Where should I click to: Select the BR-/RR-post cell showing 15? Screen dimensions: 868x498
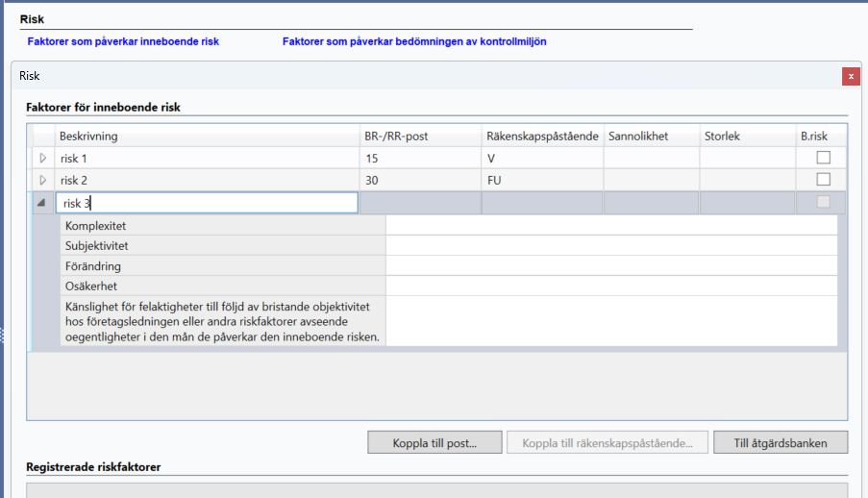(x=420, y=159)
